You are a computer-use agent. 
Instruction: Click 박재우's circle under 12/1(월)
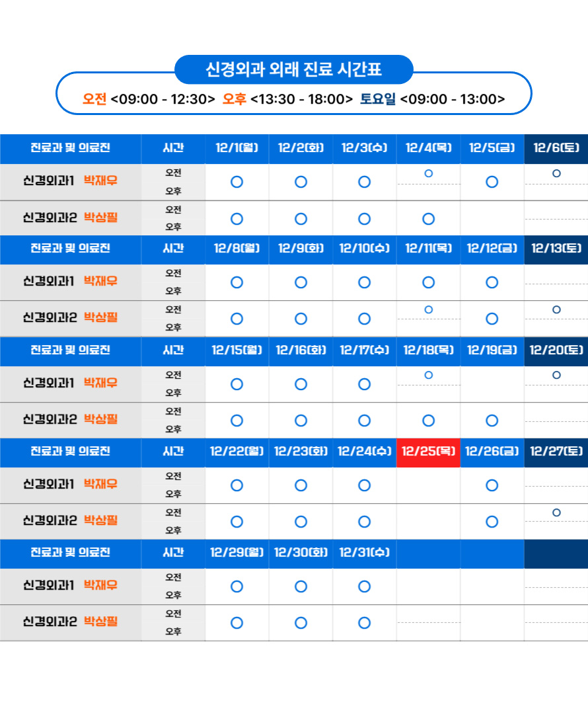tap(237, 182)
